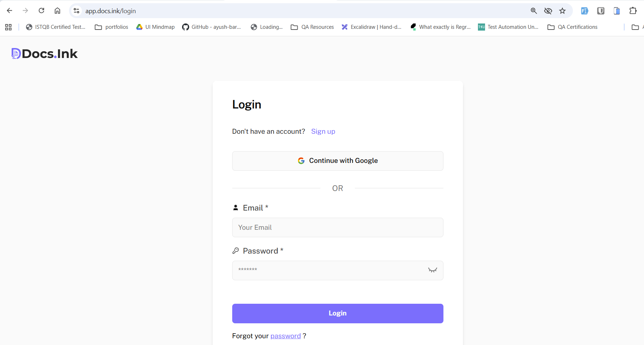Go back with browser back arrow
The image size is (644, 345).
click(10, 11)
